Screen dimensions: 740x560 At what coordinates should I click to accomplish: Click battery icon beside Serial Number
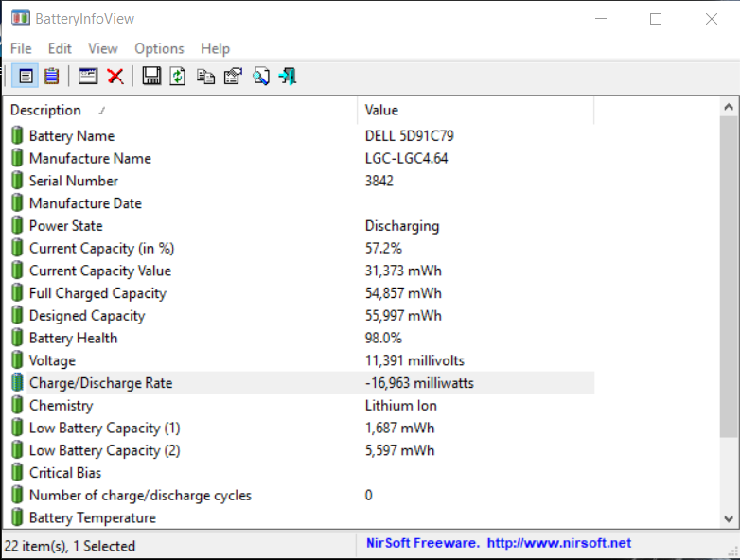[x=17, y=181]
